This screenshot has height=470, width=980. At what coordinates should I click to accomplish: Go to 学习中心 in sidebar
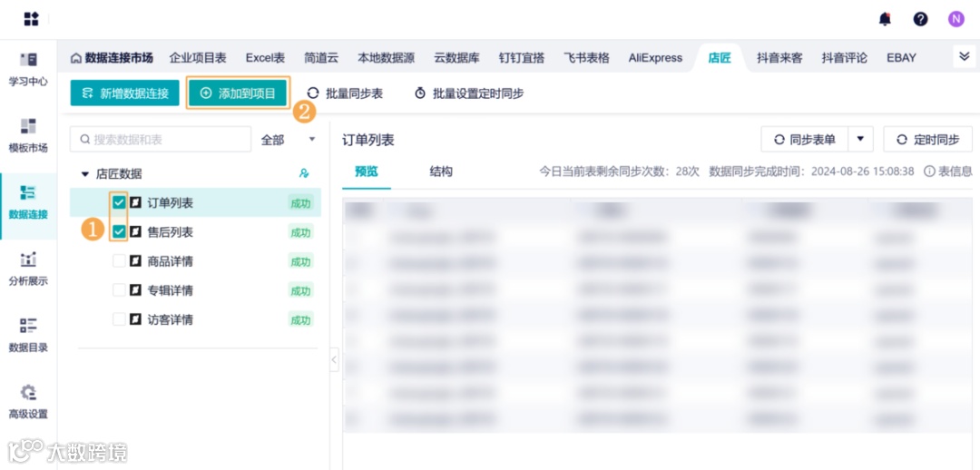tap(28, 69)
